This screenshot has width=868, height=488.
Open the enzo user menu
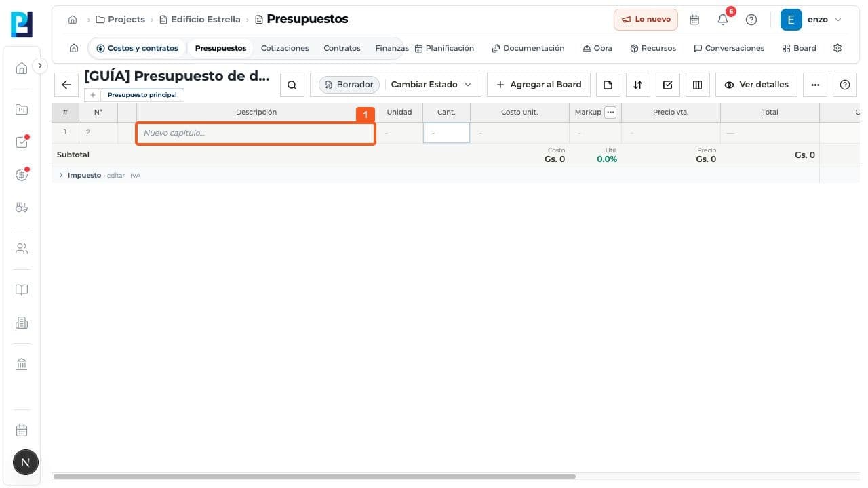coord(812,20)
